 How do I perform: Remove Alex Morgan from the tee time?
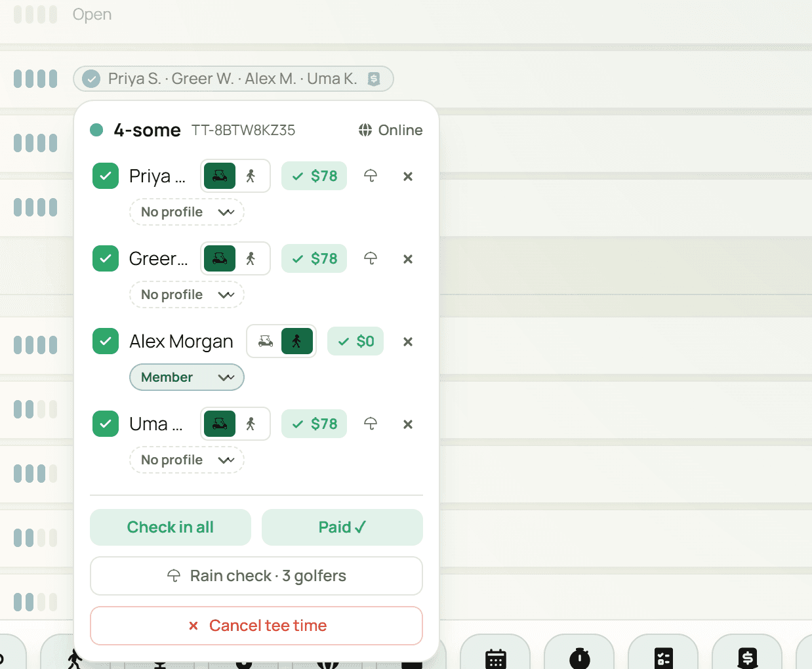tap(408, 341)
